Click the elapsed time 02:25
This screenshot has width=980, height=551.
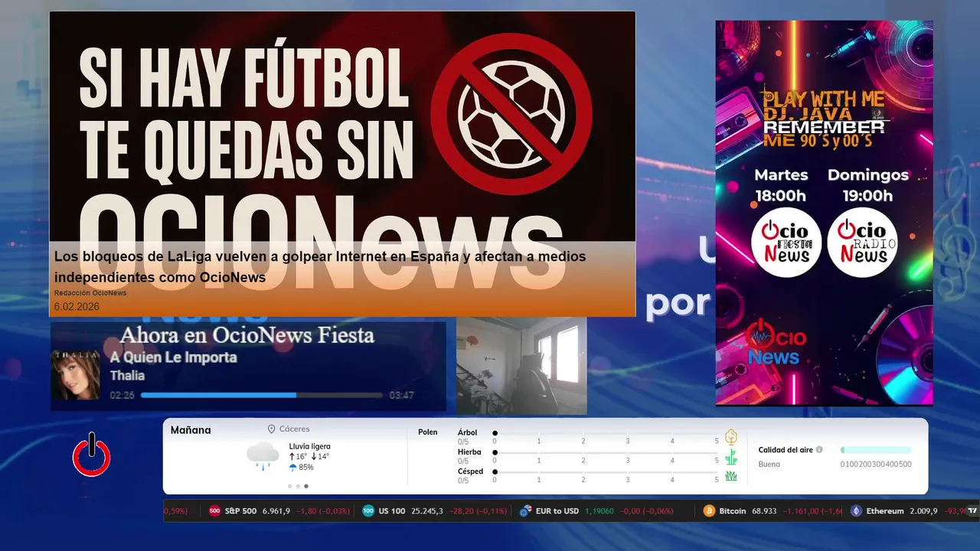click(122, 396)
